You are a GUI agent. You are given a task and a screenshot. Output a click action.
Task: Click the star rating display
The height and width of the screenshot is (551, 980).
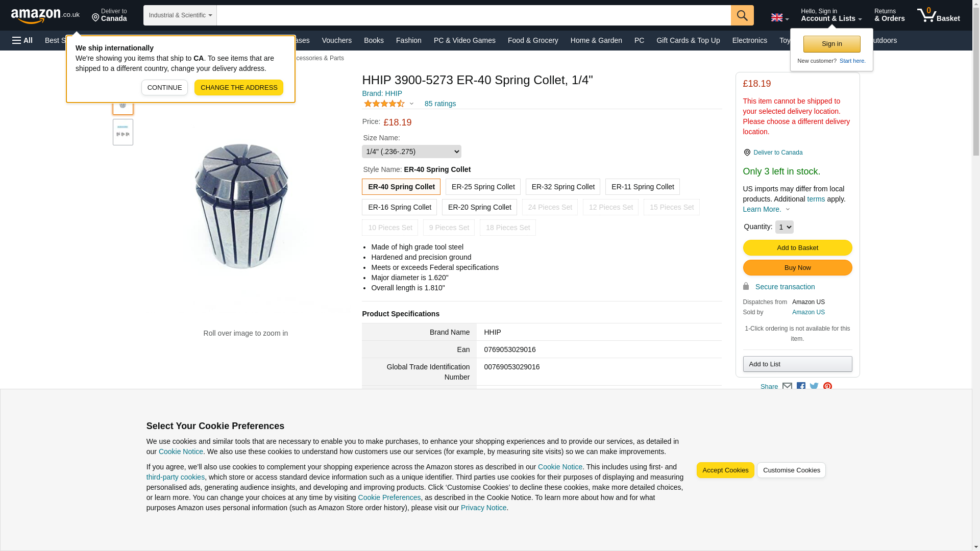click(x=384, y=104)
